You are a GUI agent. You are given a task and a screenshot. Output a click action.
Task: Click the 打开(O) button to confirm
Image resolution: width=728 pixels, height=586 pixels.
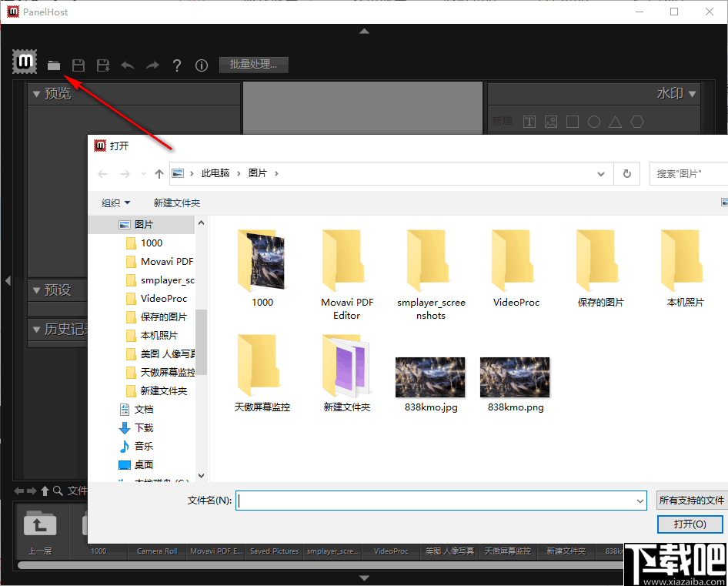click(x=689, y=524)
